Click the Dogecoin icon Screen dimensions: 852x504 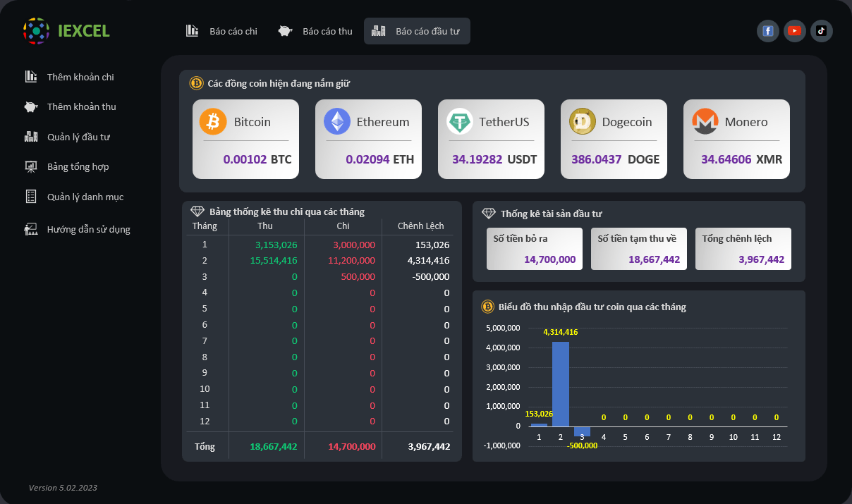(x=583, y=122)
